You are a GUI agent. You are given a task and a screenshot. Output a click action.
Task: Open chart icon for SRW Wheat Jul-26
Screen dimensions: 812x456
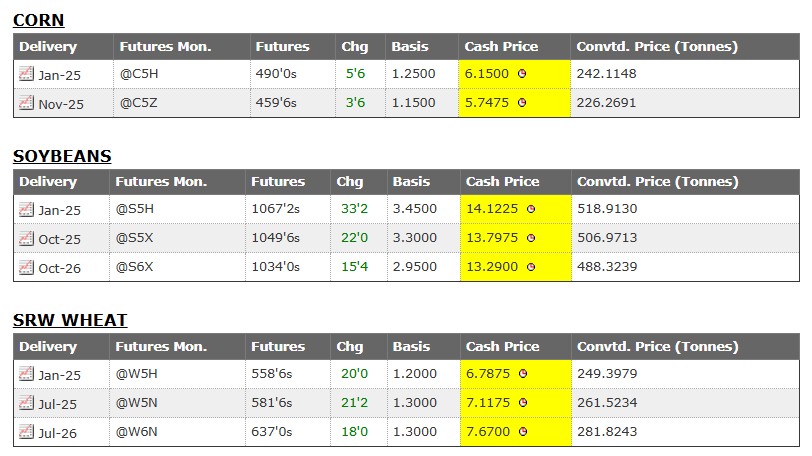tap(26, 432)
